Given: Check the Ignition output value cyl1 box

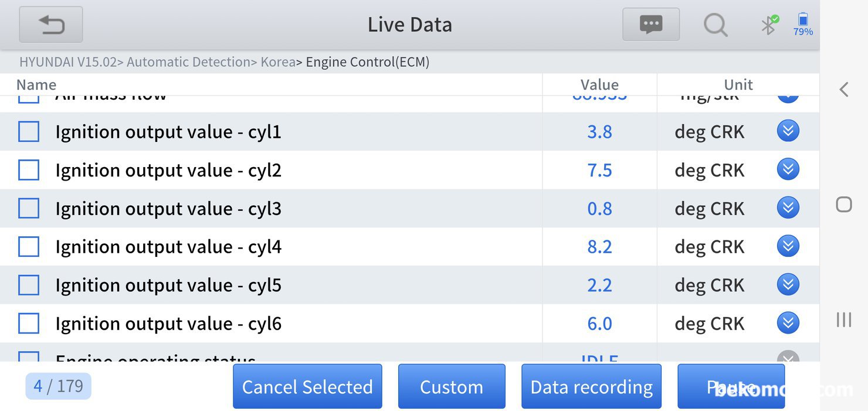Looking at the screenshot, I should 29,132.
